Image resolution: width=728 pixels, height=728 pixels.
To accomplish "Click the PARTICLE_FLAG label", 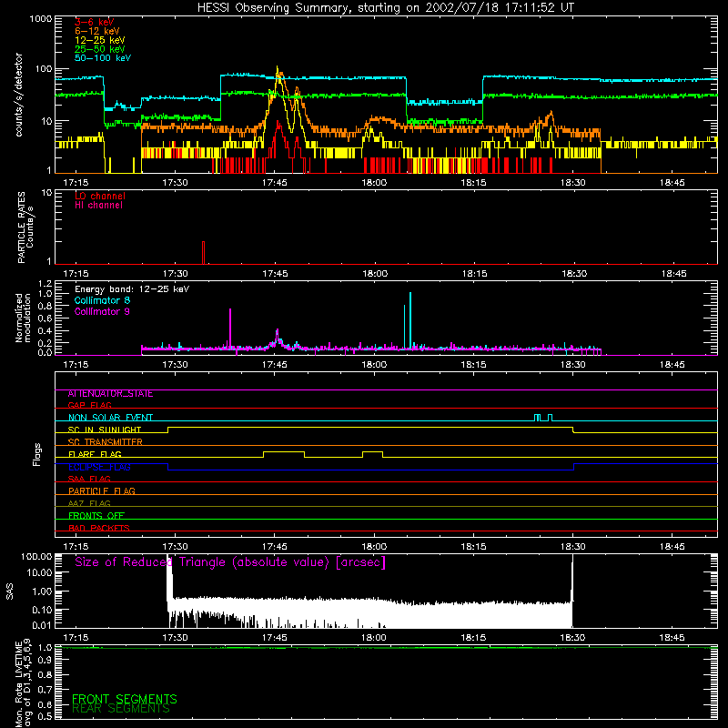I will [x=102, y=491].
